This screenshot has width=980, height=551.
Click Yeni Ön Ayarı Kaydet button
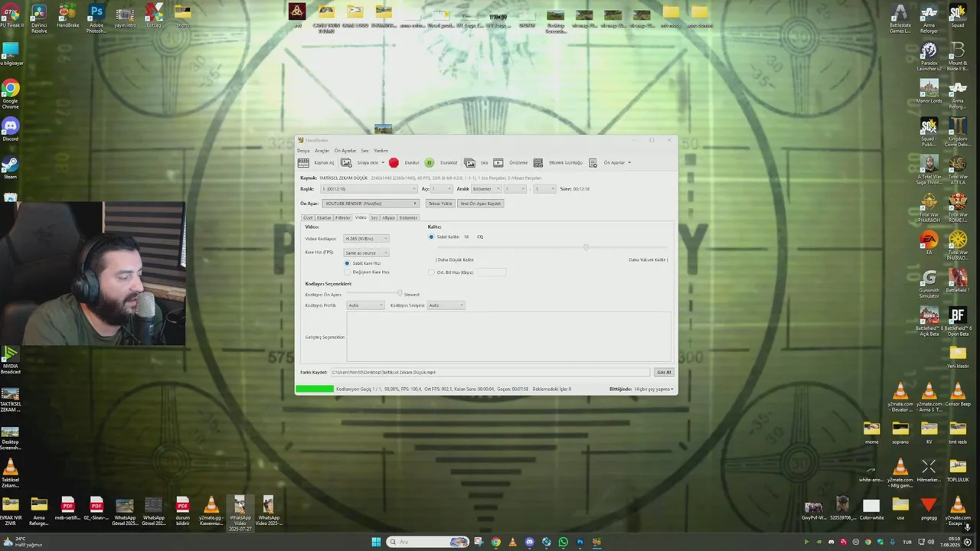(x=481, y=204)
